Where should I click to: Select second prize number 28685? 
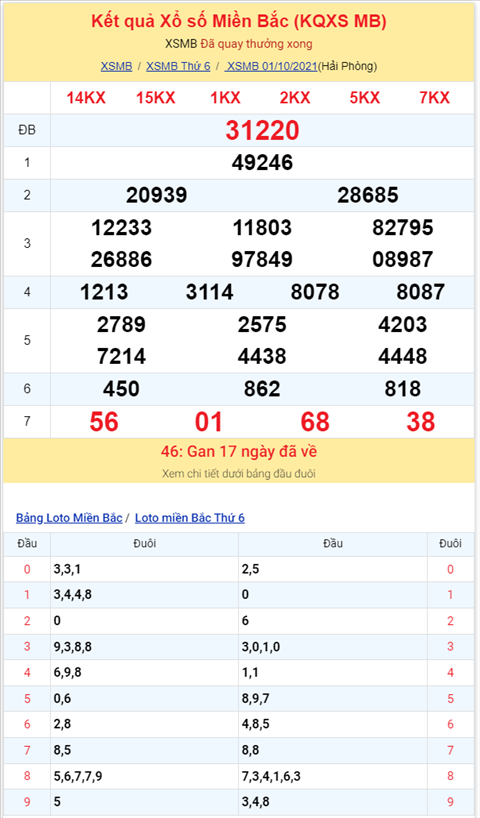click(368, 195)
